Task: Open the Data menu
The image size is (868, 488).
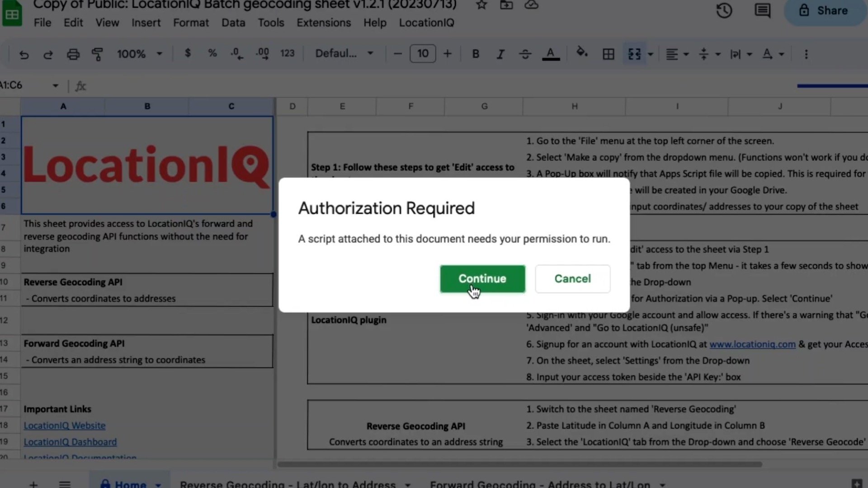Action: coord(233,23)
